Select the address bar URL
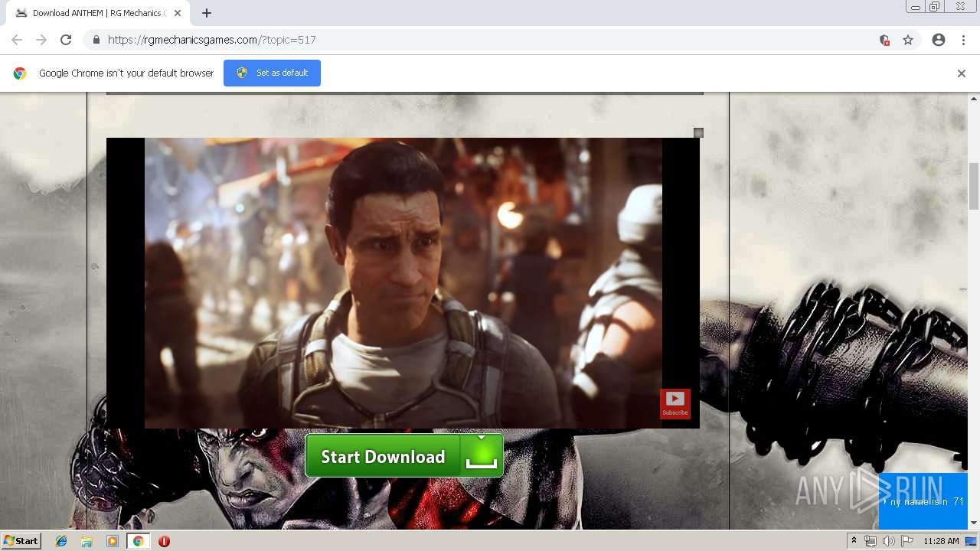 (212, 40)
